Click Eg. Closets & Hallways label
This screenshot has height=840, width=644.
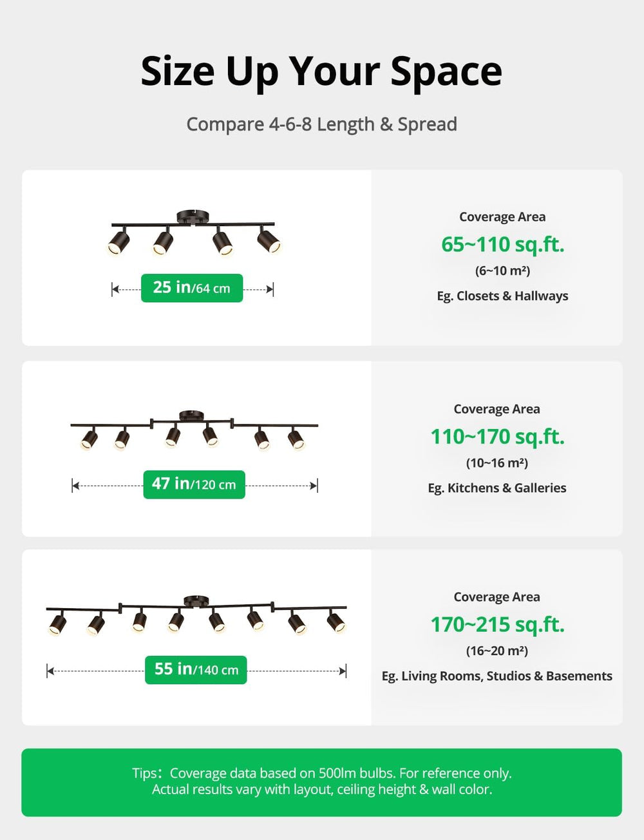pos(502,296)
